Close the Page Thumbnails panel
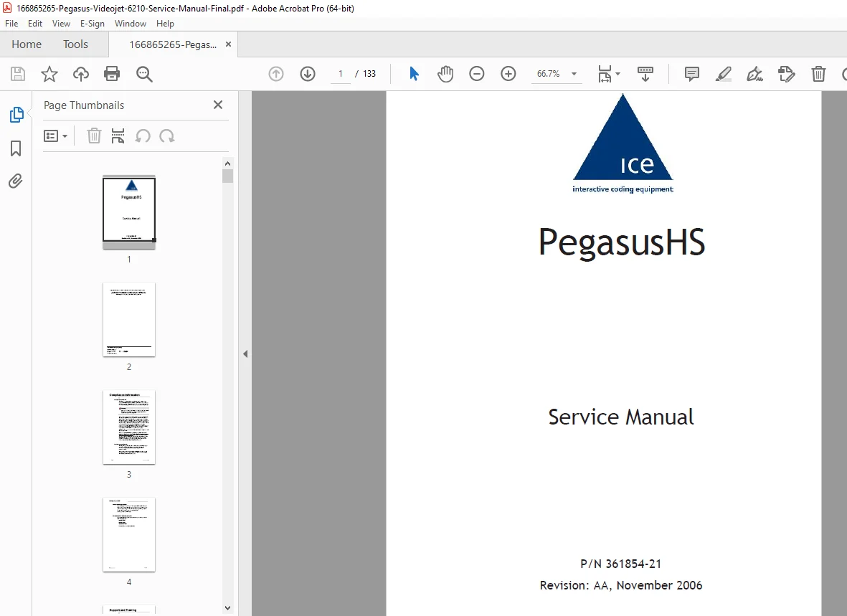The image size is (847, 616). 218,105
